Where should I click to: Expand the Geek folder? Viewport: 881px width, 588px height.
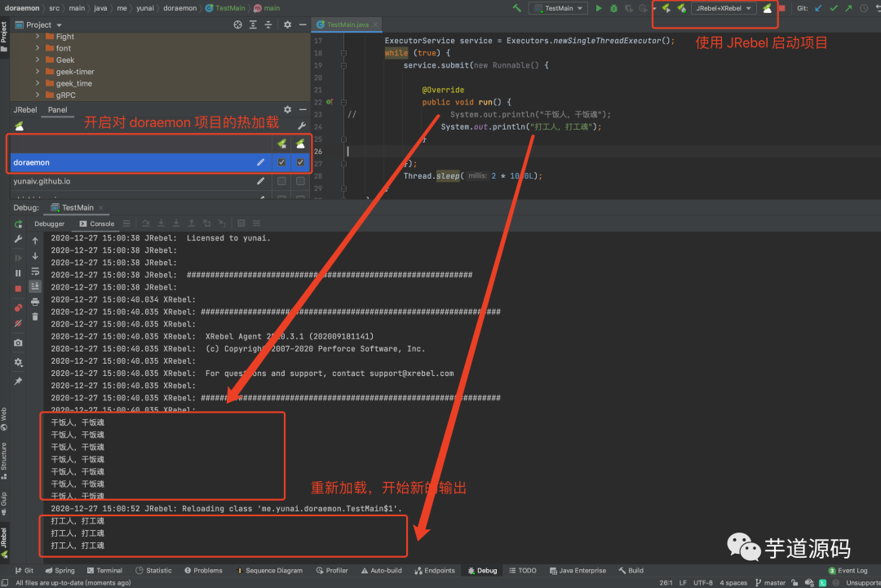click(38, 60)
